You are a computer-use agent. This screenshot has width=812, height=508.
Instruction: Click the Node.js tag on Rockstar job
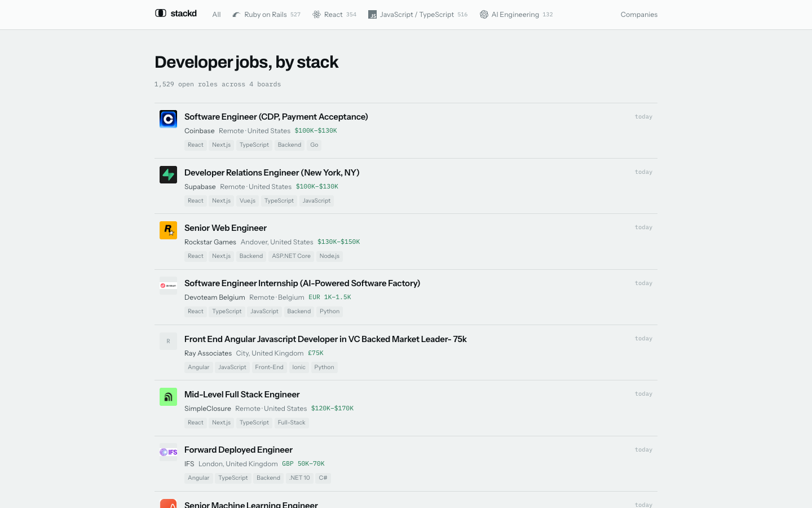point(329,256)
